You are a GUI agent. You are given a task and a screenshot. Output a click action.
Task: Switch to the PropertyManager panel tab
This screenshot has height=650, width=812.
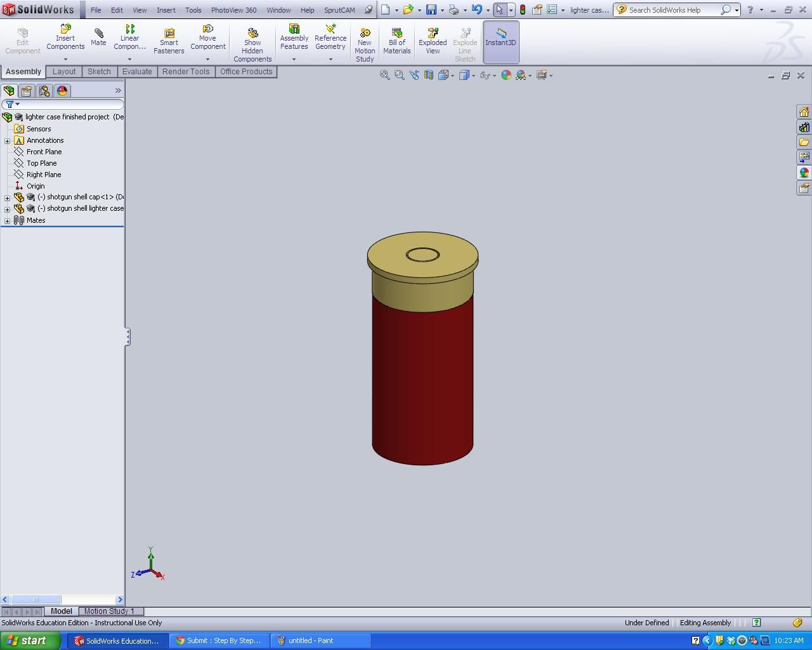click(27, 91)
